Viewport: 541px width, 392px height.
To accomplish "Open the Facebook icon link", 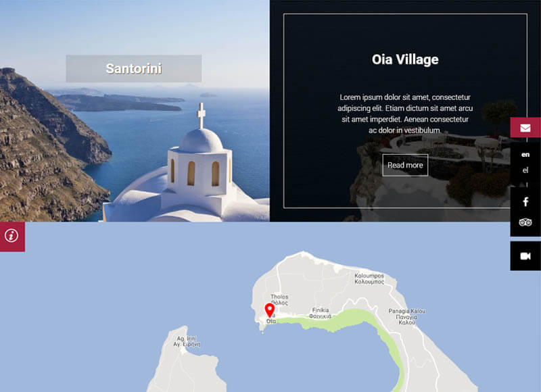I will (525, 201).
